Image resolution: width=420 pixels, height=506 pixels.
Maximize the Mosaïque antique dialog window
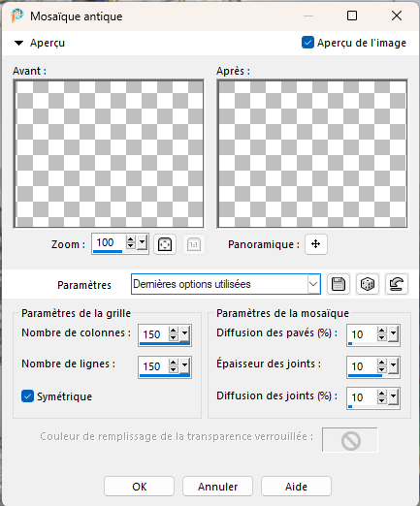point(352,16)
